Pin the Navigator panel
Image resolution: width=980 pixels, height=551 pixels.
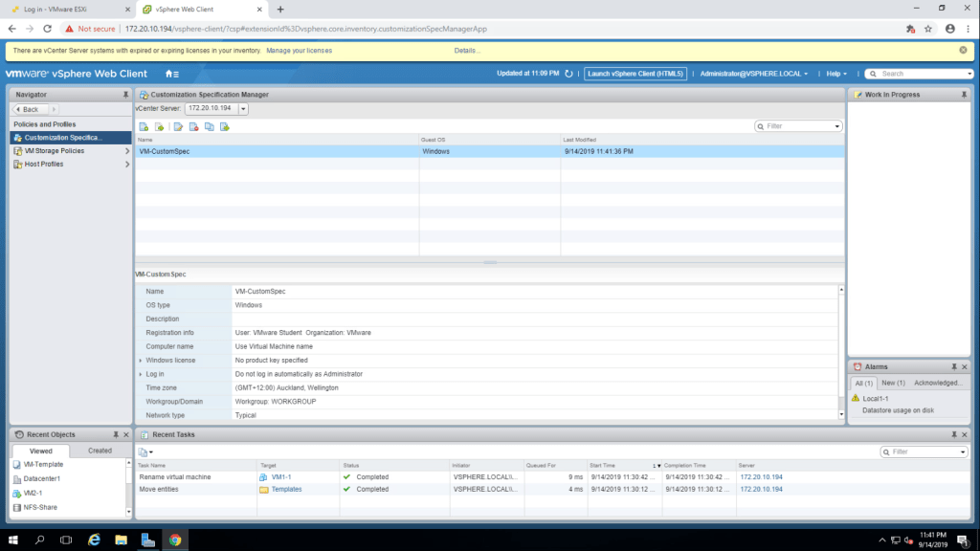pos(125,95)
